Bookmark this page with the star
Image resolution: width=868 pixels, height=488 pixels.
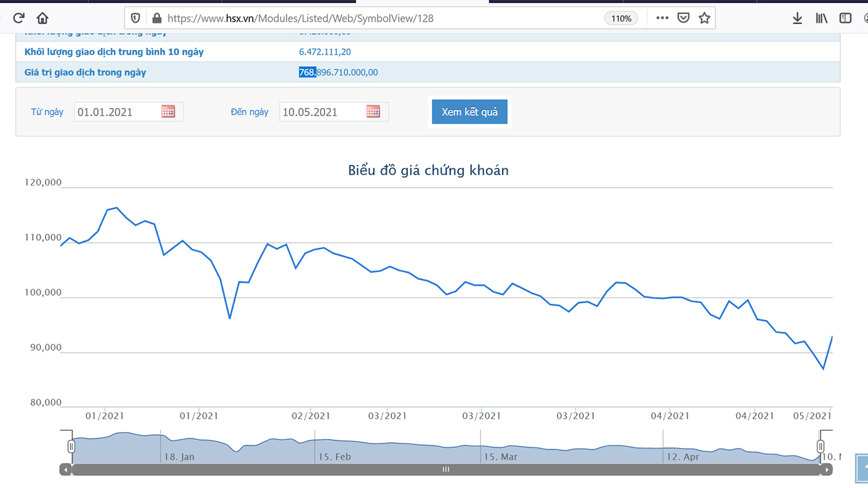click(x=704, y=18)
